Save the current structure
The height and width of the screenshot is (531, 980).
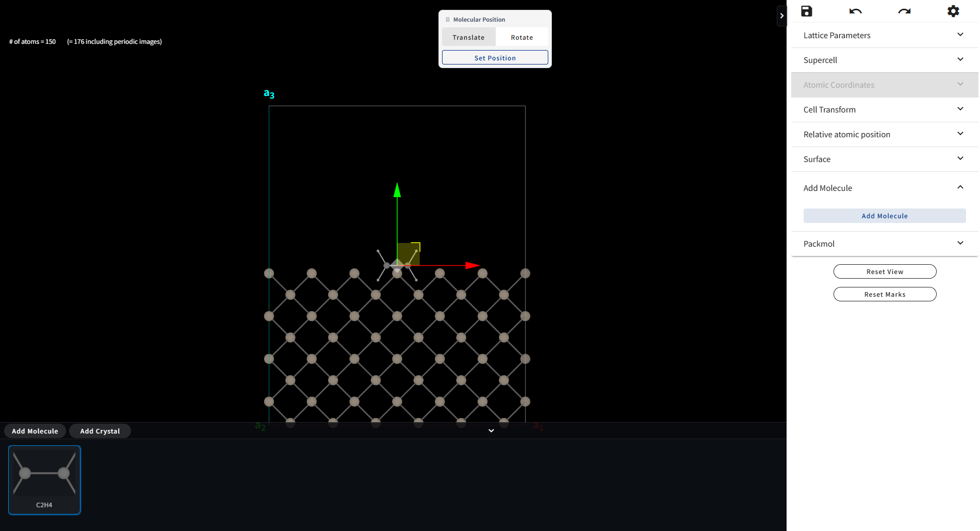807,10
